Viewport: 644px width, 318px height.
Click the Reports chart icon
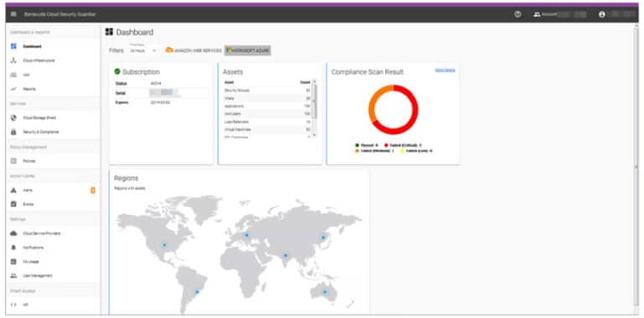13,89
